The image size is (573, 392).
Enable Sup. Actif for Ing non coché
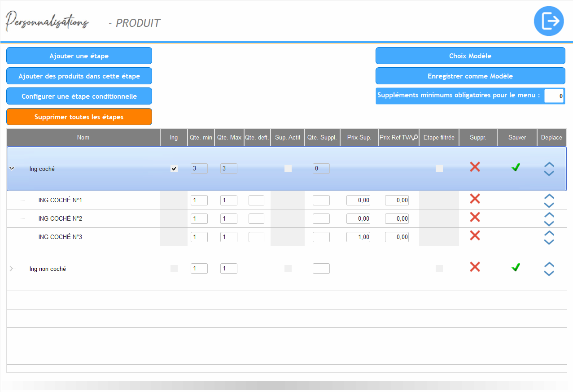click(x=288, y=269)
